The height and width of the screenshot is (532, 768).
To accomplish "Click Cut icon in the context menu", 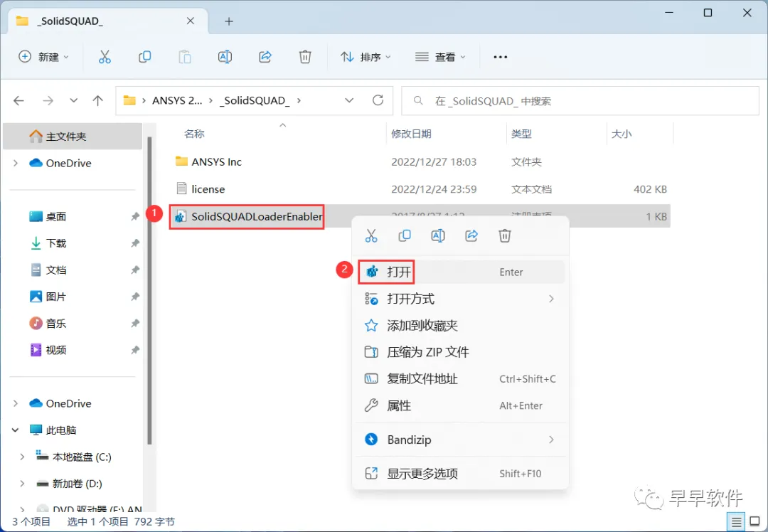I will pyautogui.click(x=371, y=236).
